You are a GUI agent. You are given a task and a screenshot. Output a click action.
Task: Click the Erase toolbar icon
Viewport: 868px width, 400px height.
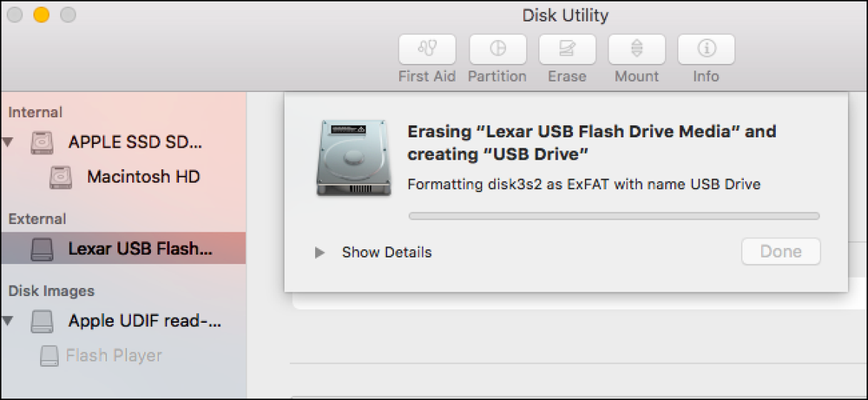click(567, 49)
